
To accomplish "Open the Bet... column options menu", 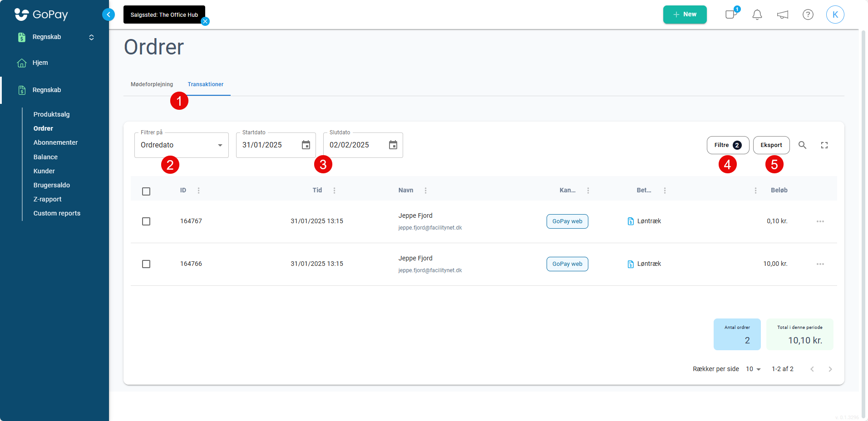I will pos(665,191).
